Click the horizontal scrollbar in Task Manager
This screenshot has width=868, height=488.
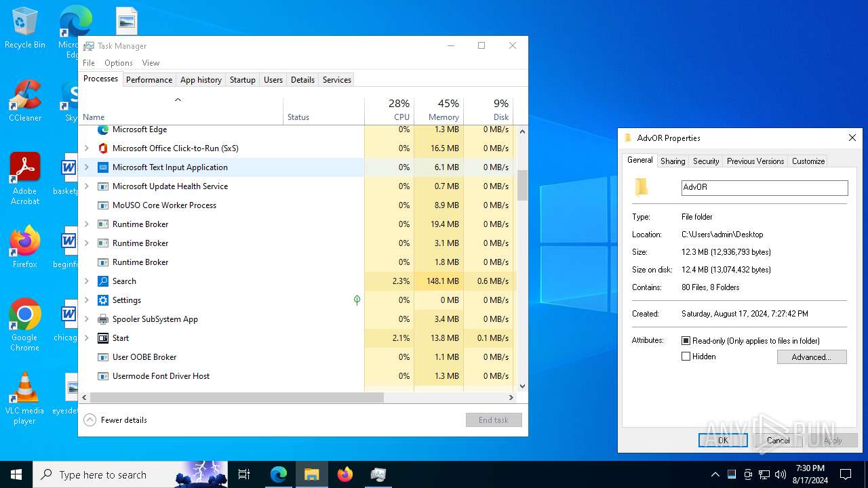tap(237, 398)
